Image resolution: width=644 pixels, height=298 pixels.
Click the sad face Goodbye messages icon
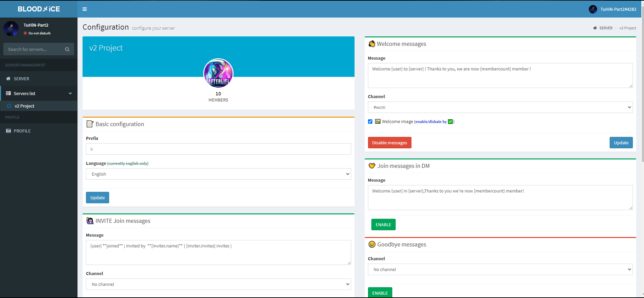tap(372, 244)
